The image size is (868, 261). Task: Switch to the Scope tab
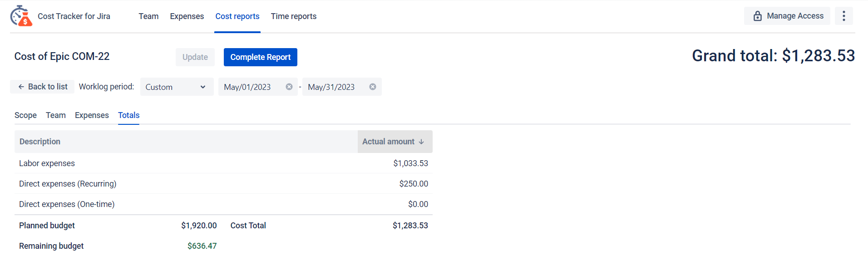pyautogui.click(x=25, y=115)
